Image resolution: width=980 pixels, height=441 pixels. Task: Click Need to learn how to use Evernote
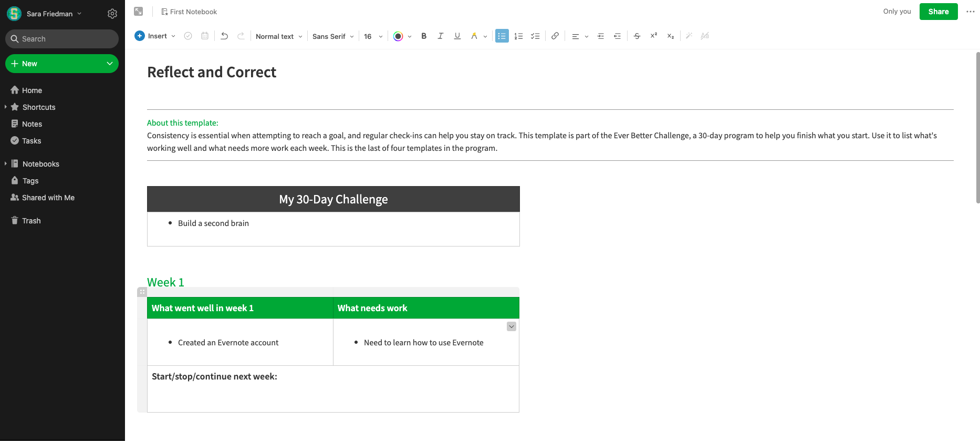[423, 343]
